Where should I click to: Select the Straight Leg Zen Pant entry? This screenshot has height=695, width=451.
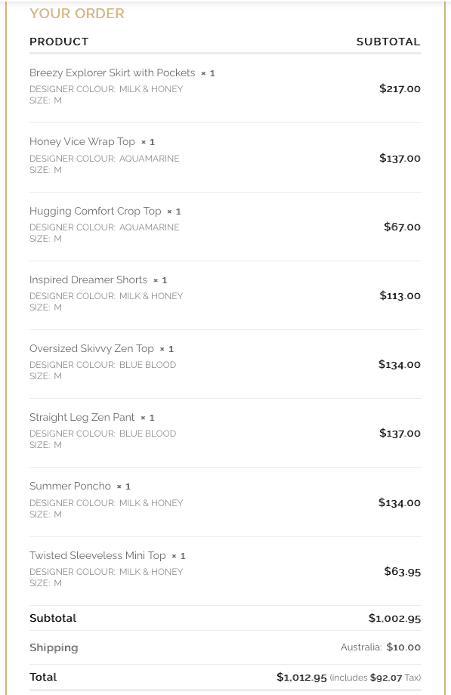point(82,418)
